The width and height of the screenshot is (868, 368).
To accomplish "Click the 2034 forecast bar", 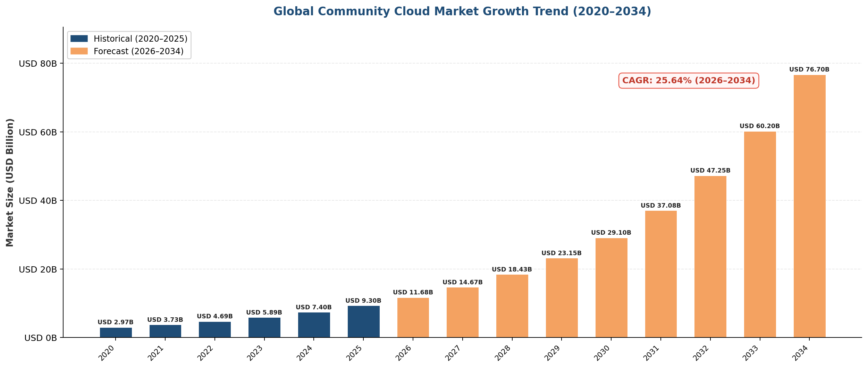I will (x=809, y=206).
